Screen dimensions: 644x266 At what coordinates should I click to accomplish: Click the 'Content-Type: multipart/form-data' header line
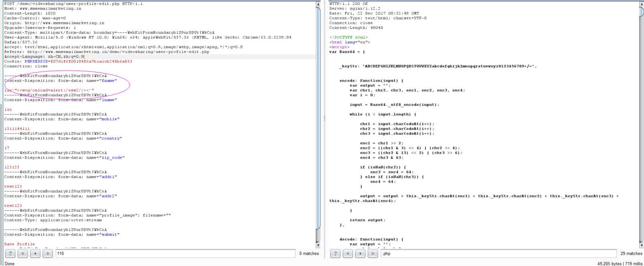(109, 32)
